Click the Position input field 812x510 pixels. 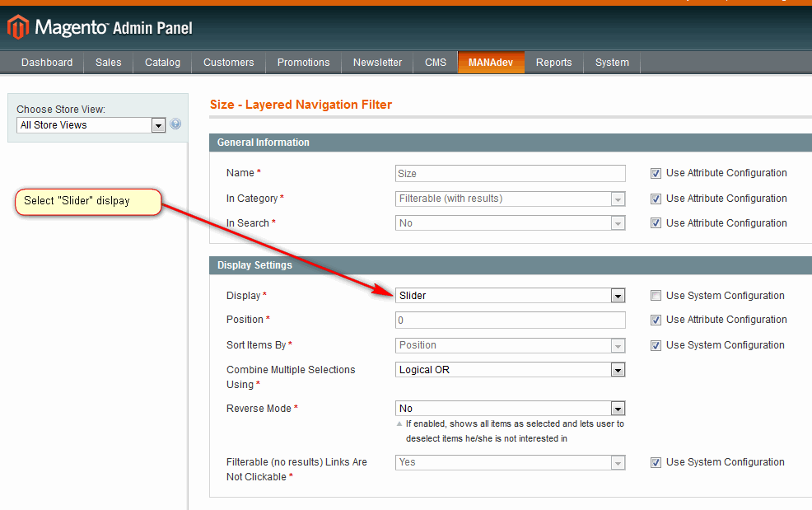point(510,320)
